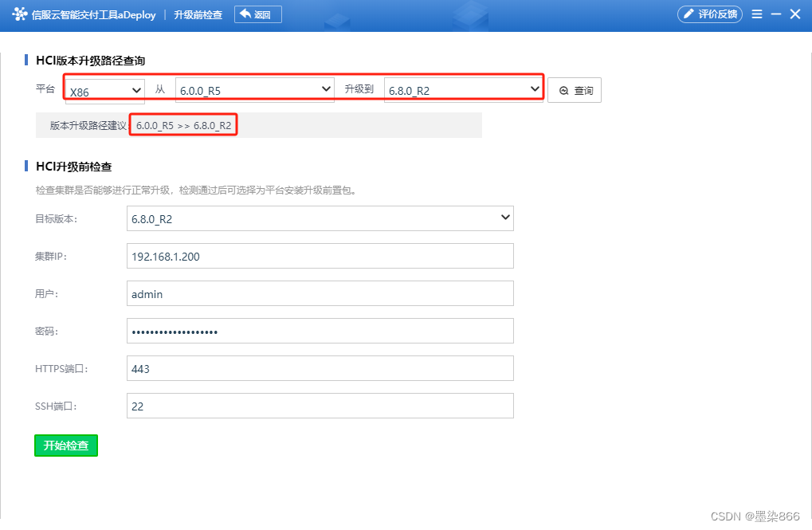Click the 查询 query button
Viewport: 812px width, 530px height.
point(575,90)
